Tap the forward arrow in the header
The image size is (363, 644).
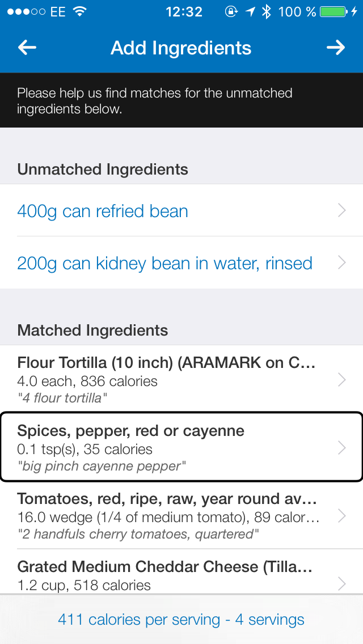tap(335, 48)
